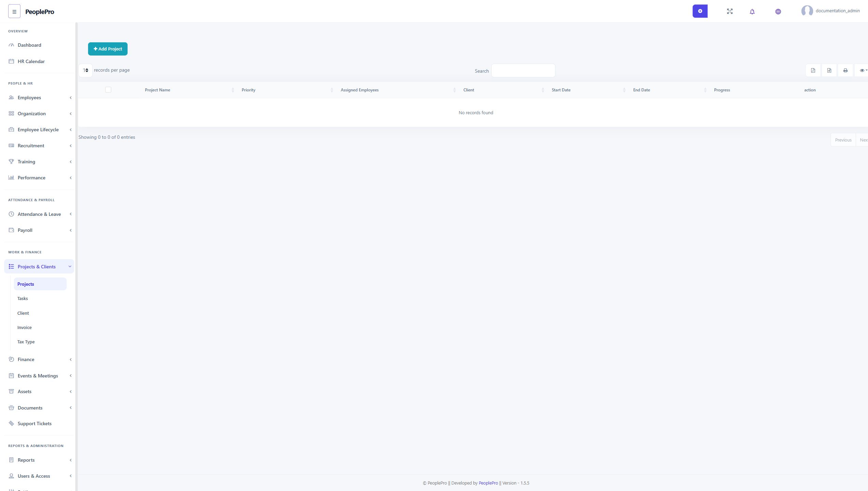Click the HR Calendar icon
The image size is (868, 491).
coord(11,61)
